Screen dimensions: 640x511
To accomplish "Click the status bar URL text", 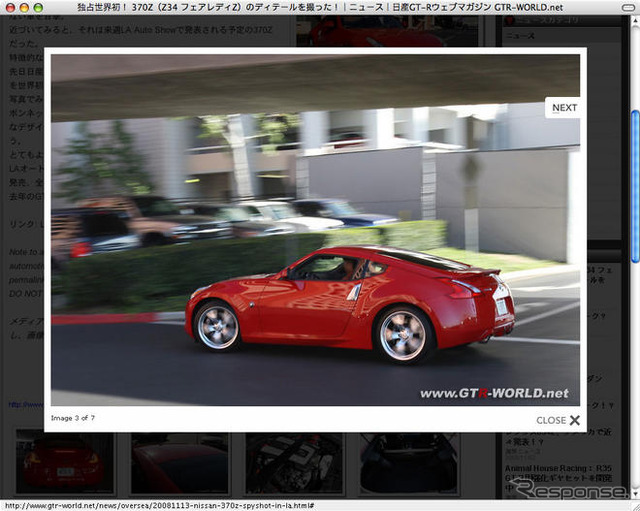I will click(159, 506).
